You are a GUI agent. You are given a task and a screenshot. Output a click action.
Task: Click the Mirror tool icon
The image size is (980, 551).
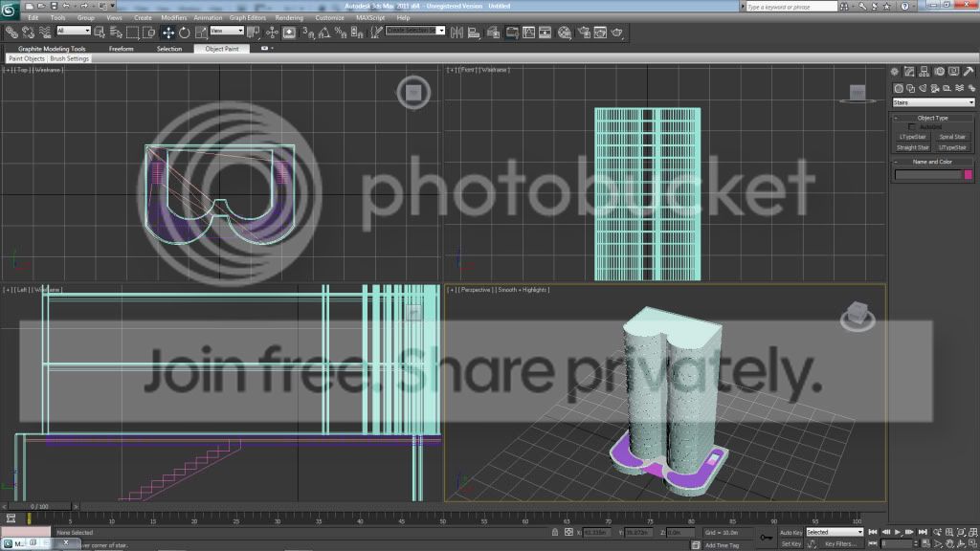[457, 33]
